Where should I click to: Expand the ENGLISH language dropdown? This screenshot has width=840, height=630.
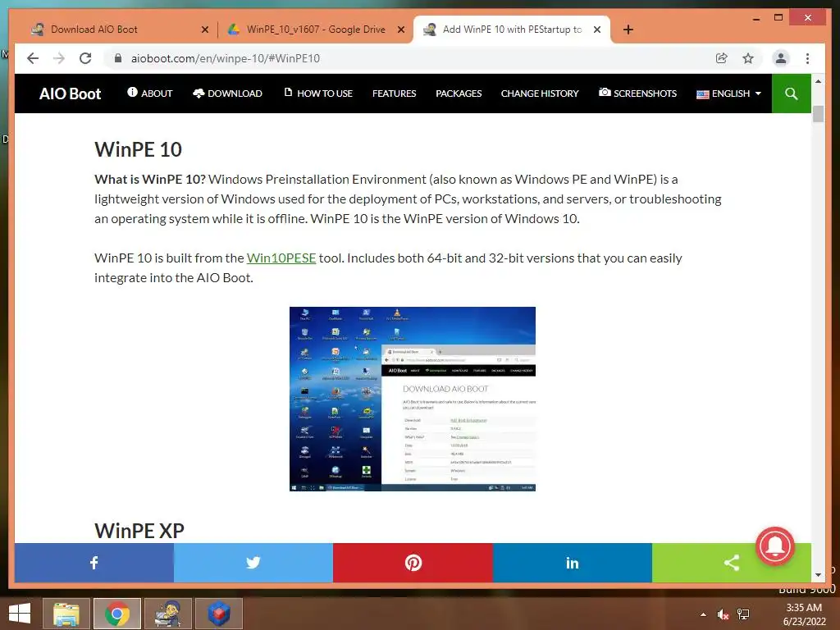click(x=728, y=94)
